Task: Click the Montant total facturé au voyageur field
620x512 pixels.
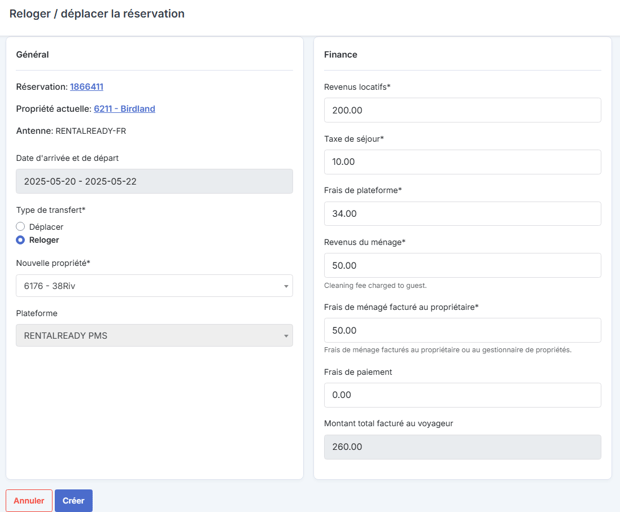Action: click(x=463, y=447)
